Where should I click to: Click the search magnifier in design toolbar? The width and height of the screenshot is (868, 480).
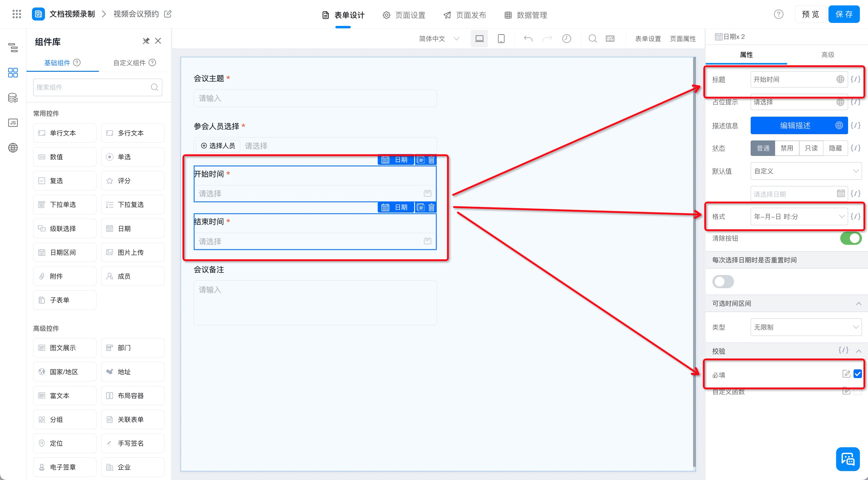coord(593,38)
